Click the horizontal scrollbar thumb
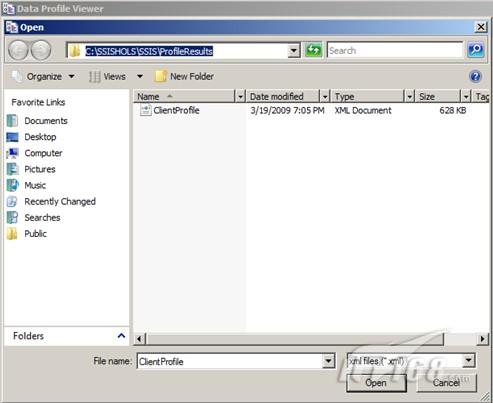This screenshot has width=493, height=403. click(295, 339)
